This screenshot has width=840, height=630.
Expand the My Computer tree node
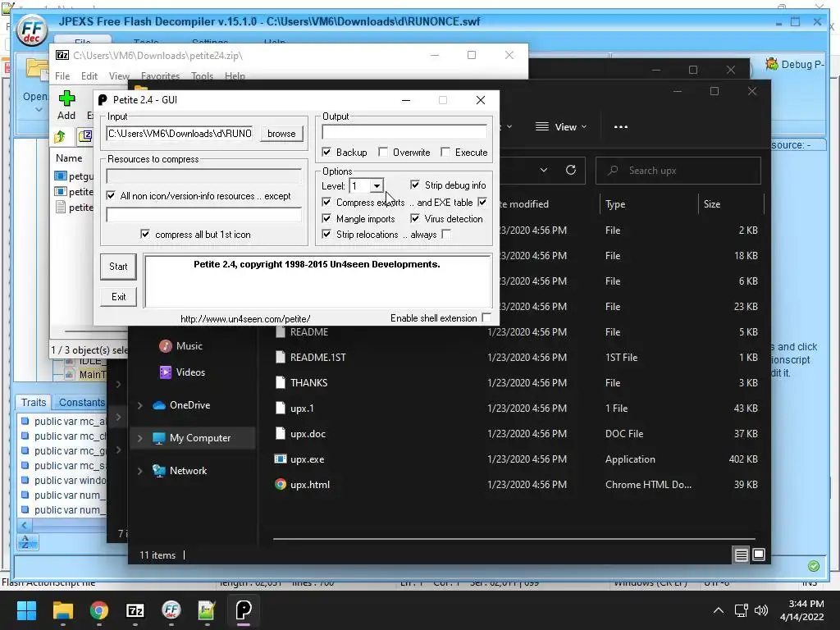pyautogui.click(x=139, y=438)
